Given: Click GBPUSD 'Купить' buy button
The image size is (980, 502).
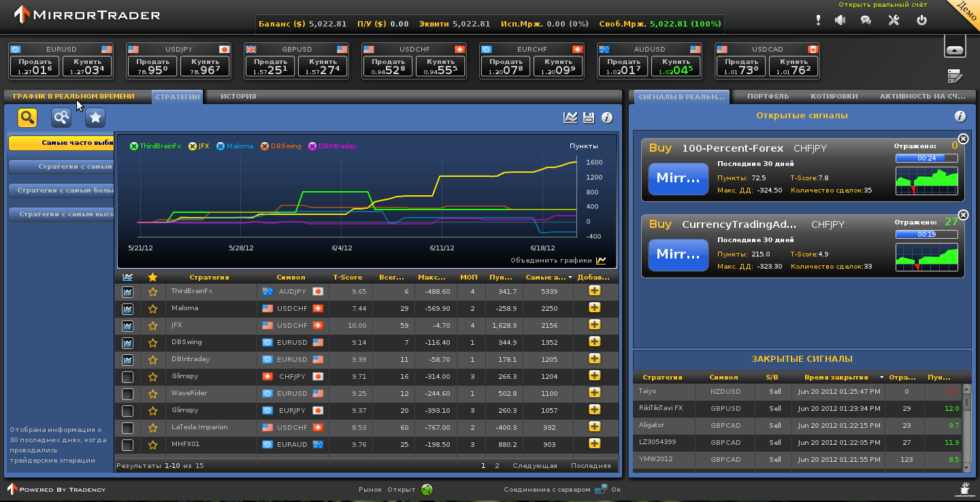Looking at the screenshot, I should (x=323, y=66).
